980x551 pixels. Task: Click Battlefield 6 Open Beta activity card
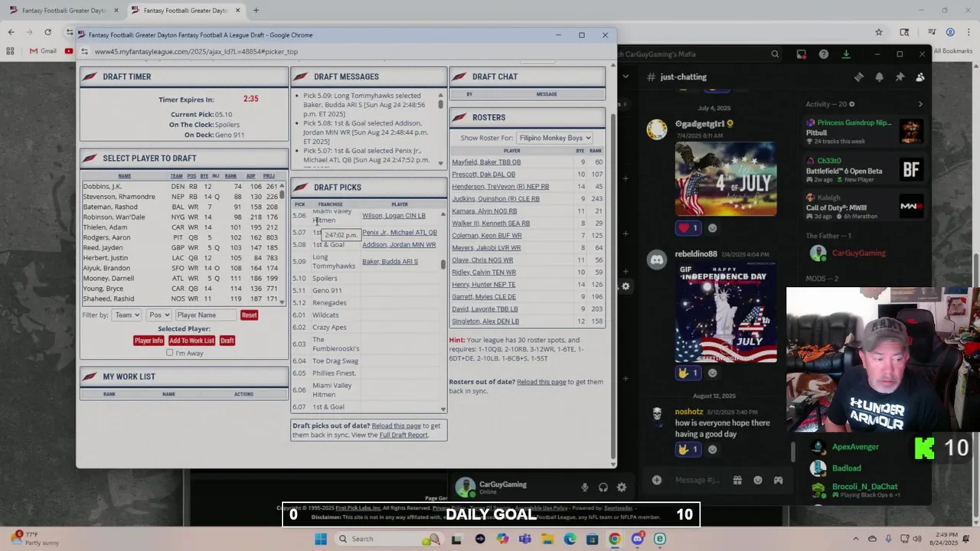865,170
